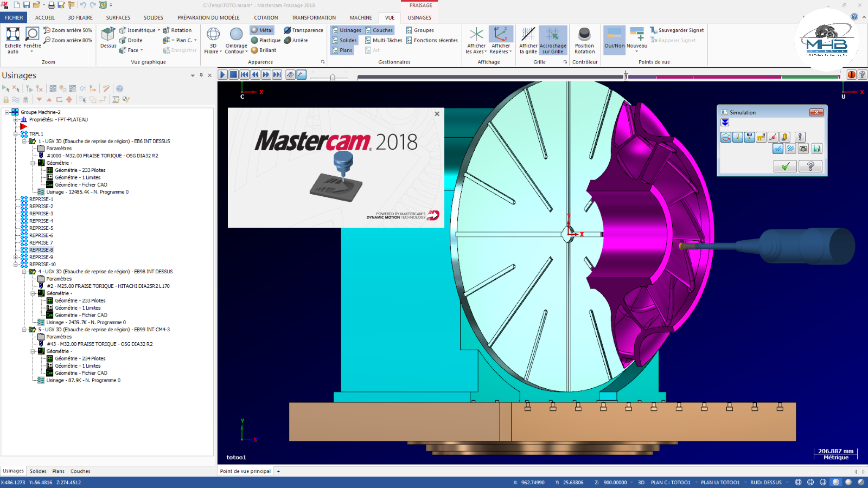Switch to the FICHIER ribbon tab
Screen dimensions: 868x488
pos(13,17)
